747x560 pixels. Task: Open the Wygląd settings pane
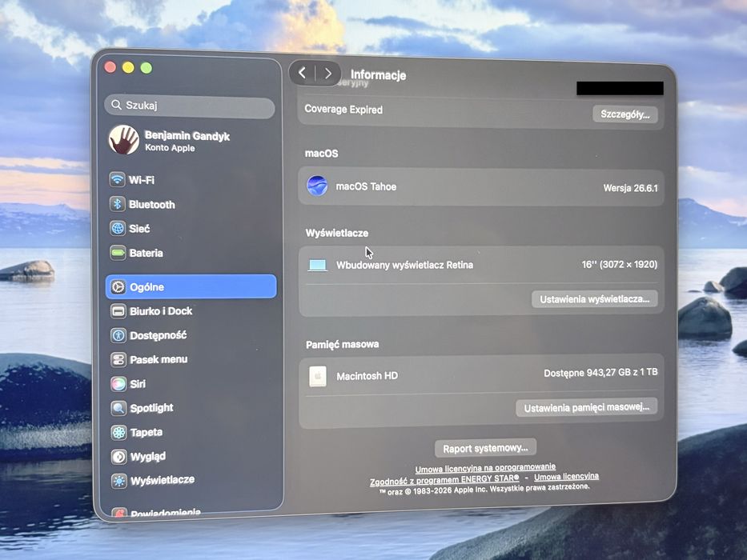191,457
